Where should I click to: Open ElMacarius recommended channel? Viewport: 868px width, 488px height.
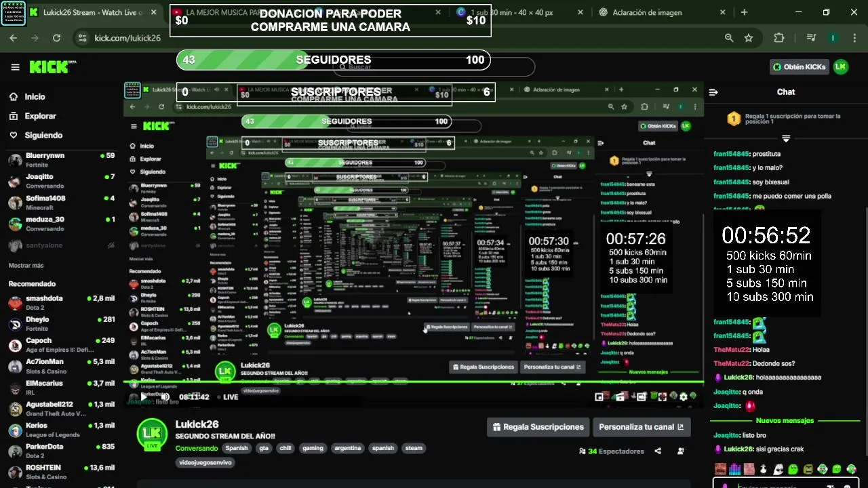(x=61, y=388)
